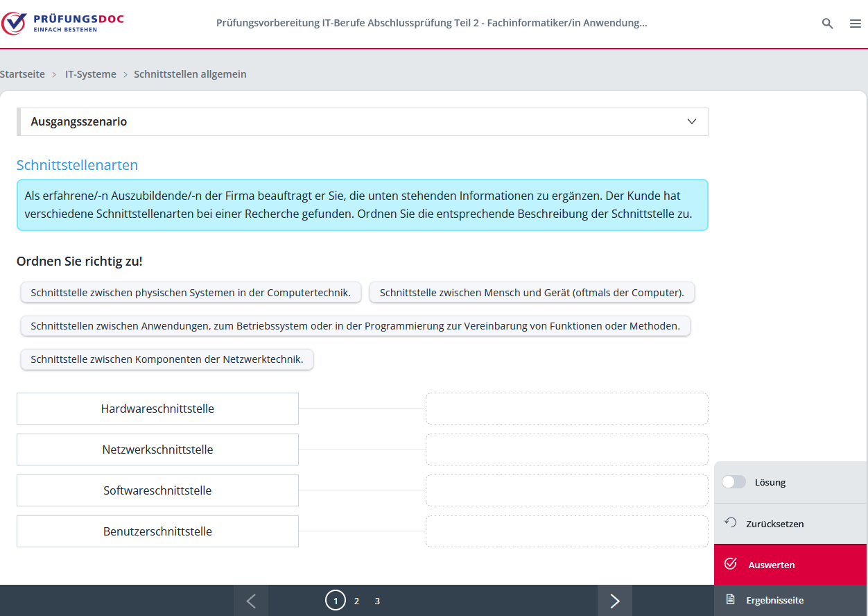Click the Auswerten checkmark icon
868x616 pixels.
pos(730,564)
